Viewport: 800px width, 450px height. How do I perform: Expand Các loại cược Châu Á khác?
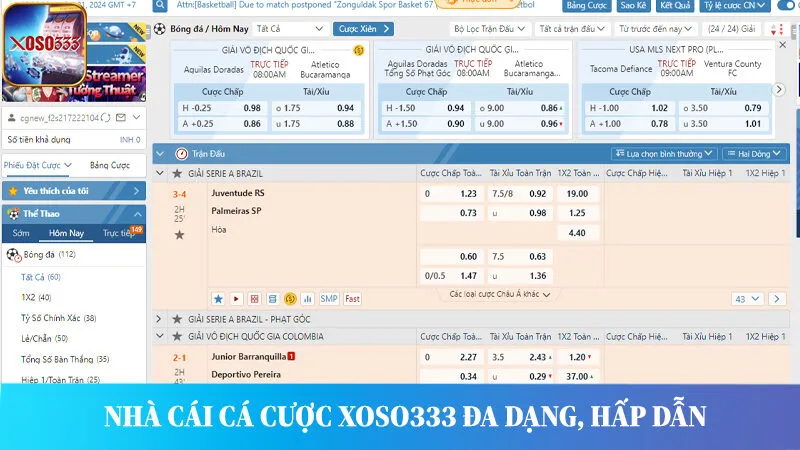pyautogui.click(x=499, y=294)
